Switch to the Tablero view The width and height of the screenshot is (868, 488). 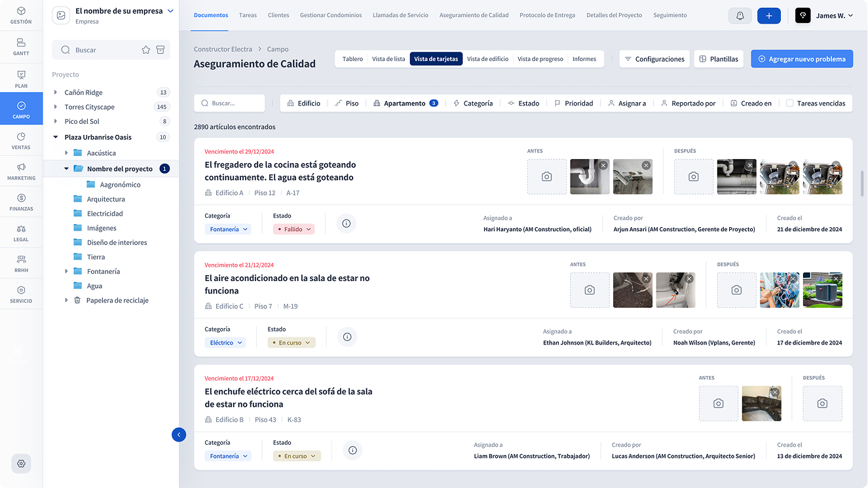352,59
